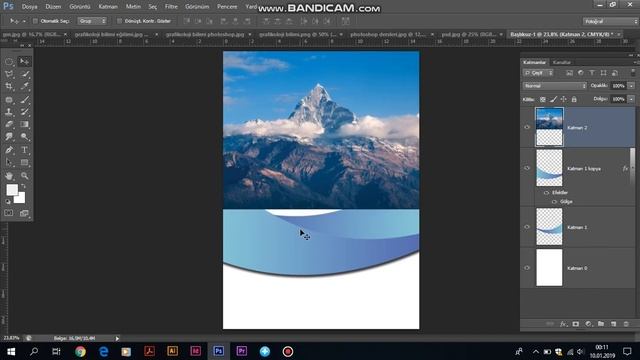The image size is (640, 360).
Task: Delete layer with trash icon
Action: pos(626,324)
